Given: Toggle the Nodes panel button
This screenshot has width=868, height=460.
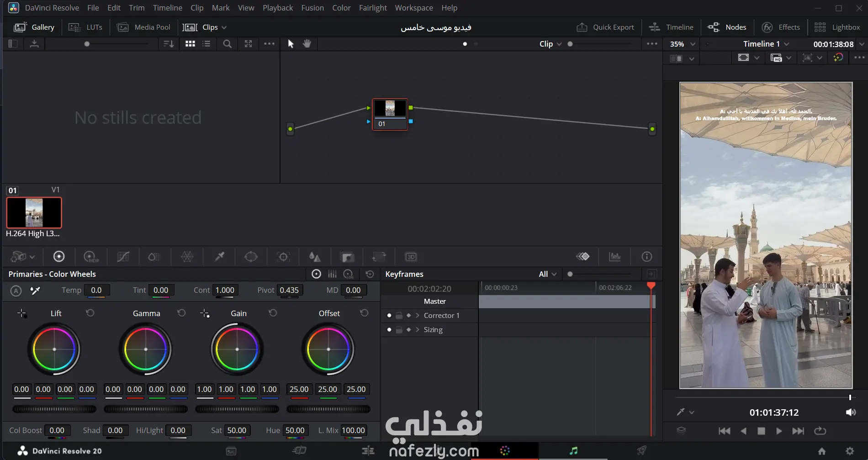Looking at the screenshot, I should pyautogui.click(x=727, y=27).
